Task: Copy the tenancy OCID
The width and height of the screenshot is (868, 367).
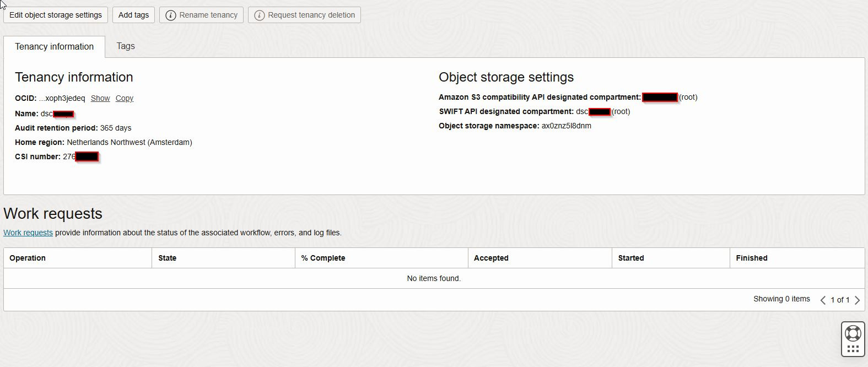Action: tap(125, 98)
